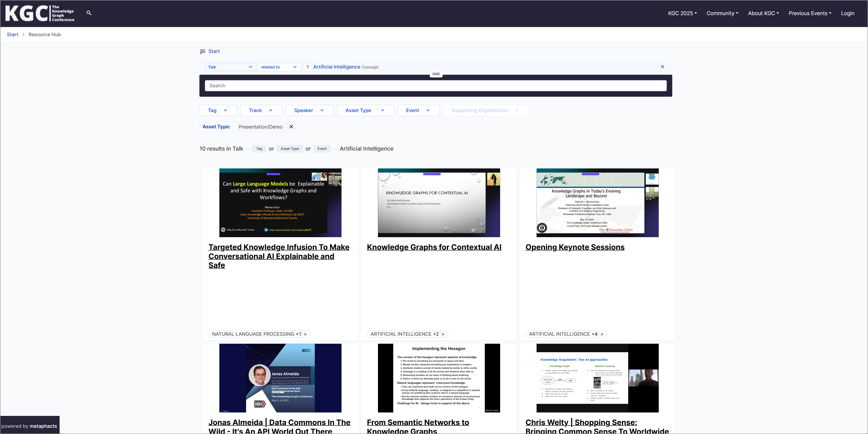Screen dimensions: 868x434
Task: Click the KGC logo in header
Action: click(x=40, y=14)
